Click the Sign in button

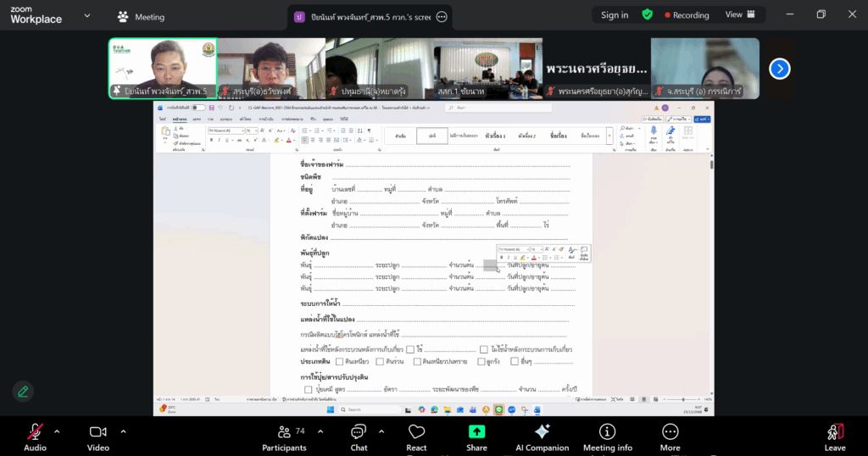(x=615, y=15)
